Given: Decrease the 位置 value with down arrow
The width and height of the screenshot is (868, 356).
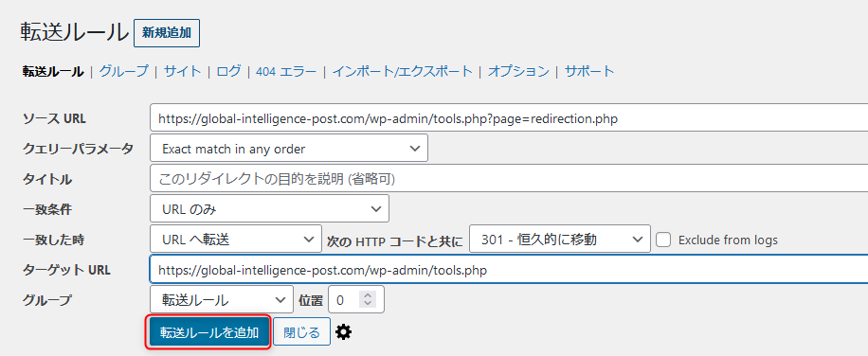Looking at the screenshot, I should (368, 305).
